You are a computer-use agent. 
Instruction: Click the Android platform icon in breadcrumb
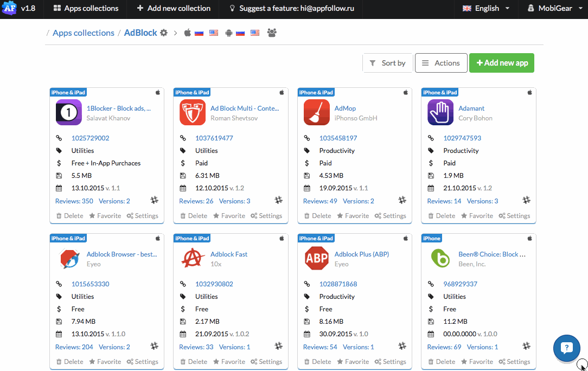pyautogui.click(x=229, y=33)
